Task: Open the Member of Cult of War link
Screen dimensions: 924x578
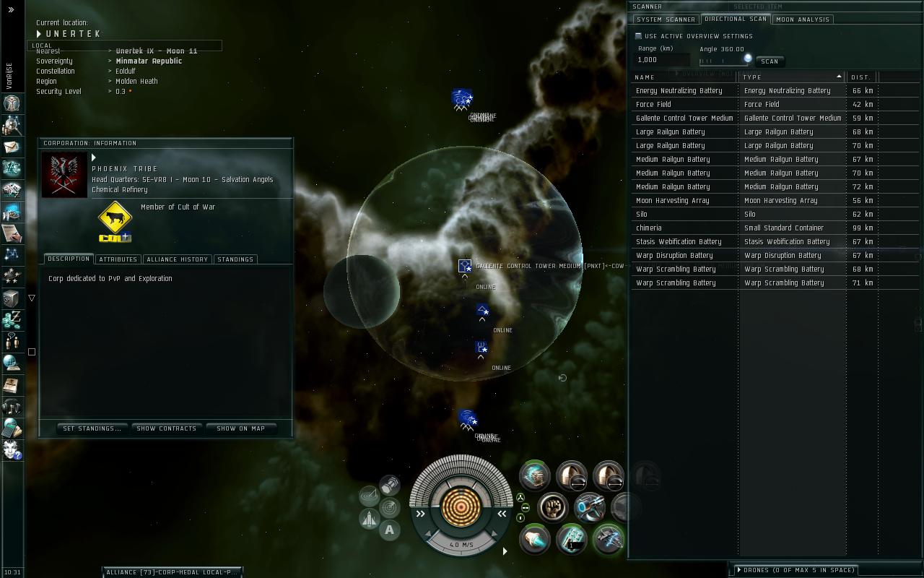Action: click(x=178, y=207)
